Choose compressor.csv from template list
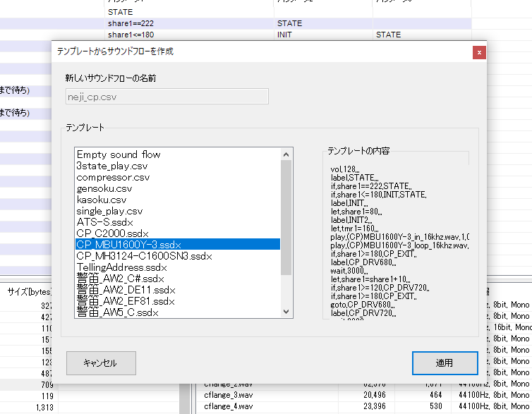The image size is (532, 414). point(113,177)
